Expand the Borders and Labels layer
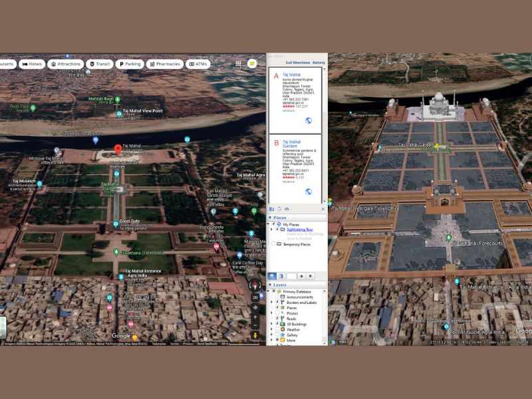Screen dimensions: 532x399 click(x=271, y=303)
